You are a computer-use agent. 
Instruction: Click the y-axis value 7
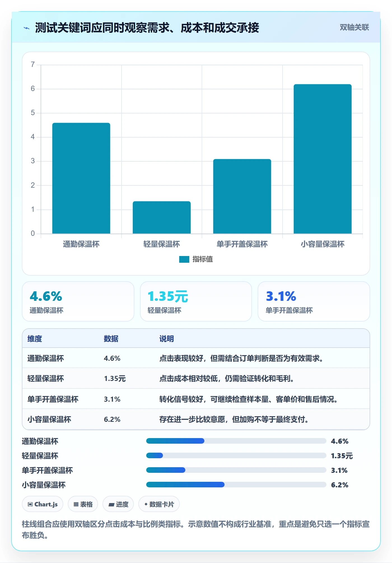[x=33, y=65]
